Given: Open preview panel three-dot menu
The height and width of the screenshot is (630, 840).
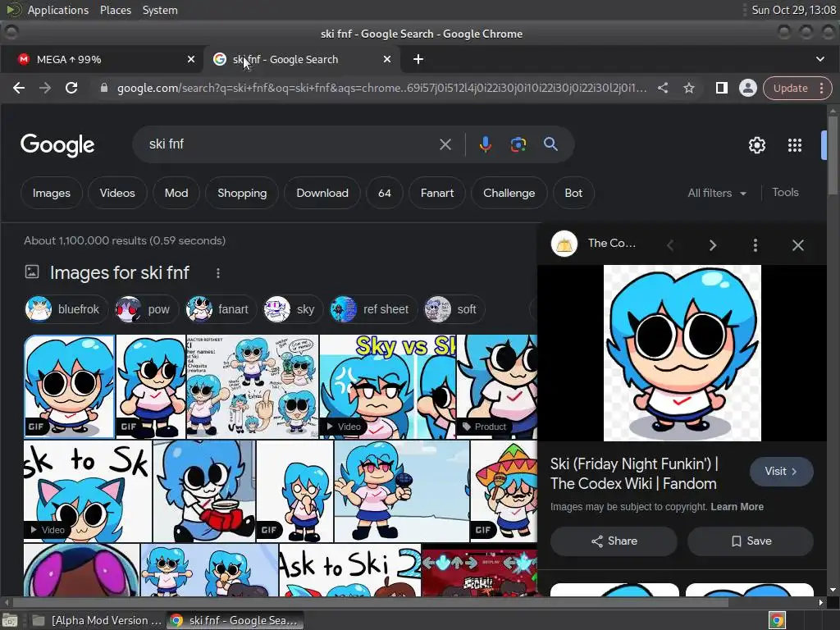Looking at the screenshot, I should coord(756,245).
